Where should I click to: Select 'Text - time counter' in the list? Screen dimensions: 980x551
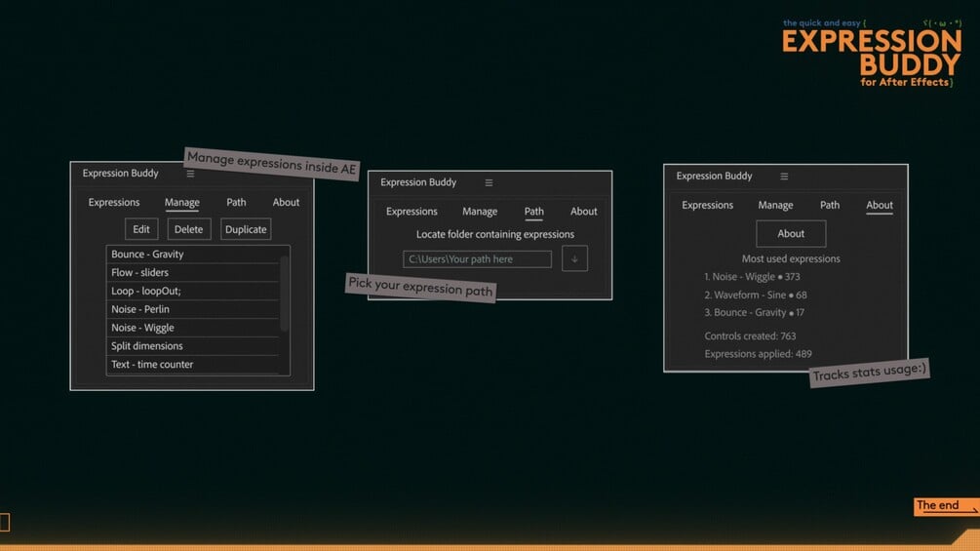tap(192, 364)
